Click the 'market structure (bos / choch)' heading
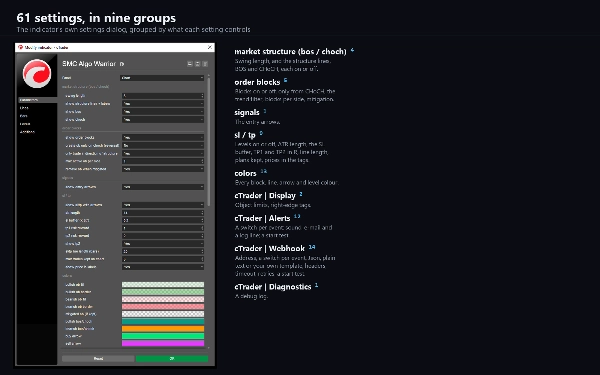The width and height of the screenshot is (600, 375). [290, 51]
